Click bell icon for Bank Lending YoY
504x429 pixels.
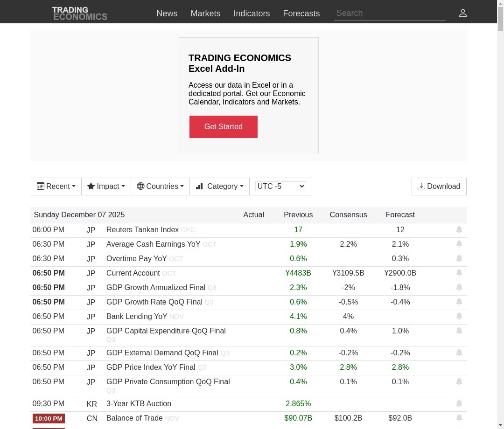click(x=459, y=316)
